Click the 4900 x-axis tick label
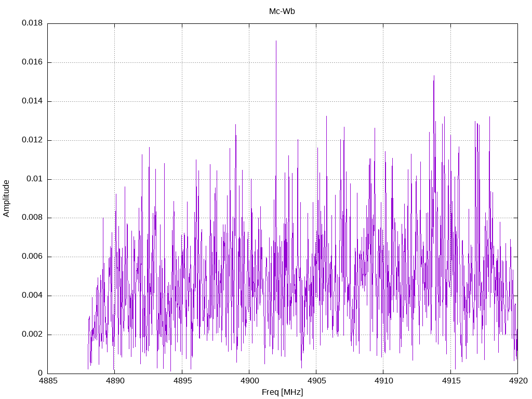532x399 pixels. click(249, 381)
